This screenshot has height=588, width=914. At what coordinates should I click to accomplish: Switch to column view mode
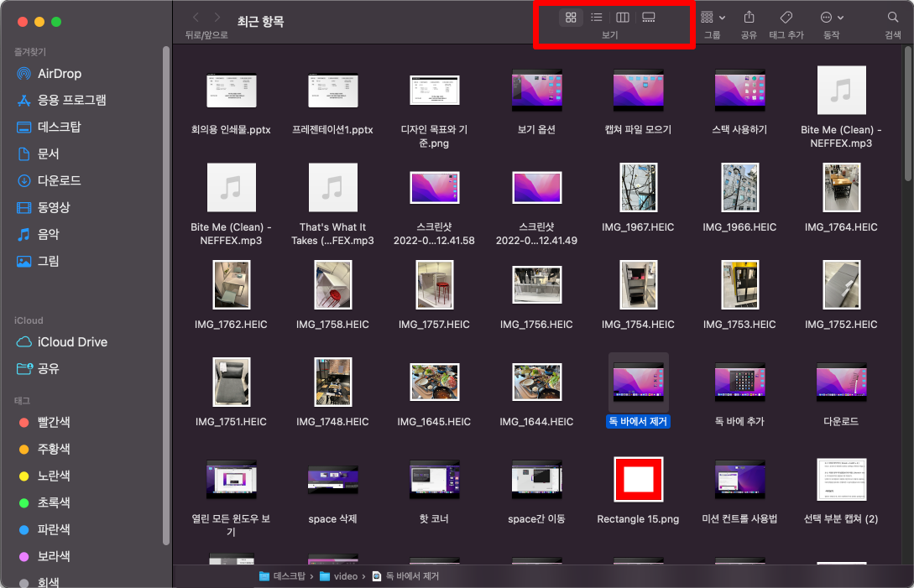(623, 18)
